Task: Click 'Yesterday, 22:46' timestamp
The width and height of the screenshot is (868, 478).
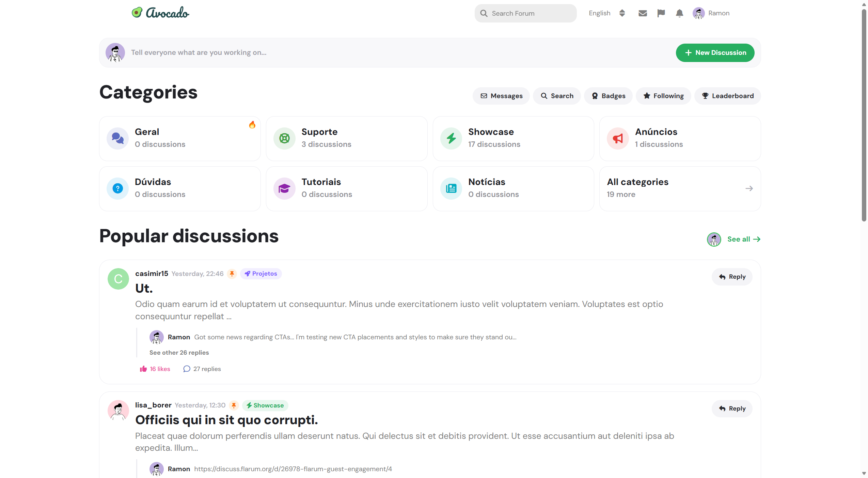Action: point(198,274)
